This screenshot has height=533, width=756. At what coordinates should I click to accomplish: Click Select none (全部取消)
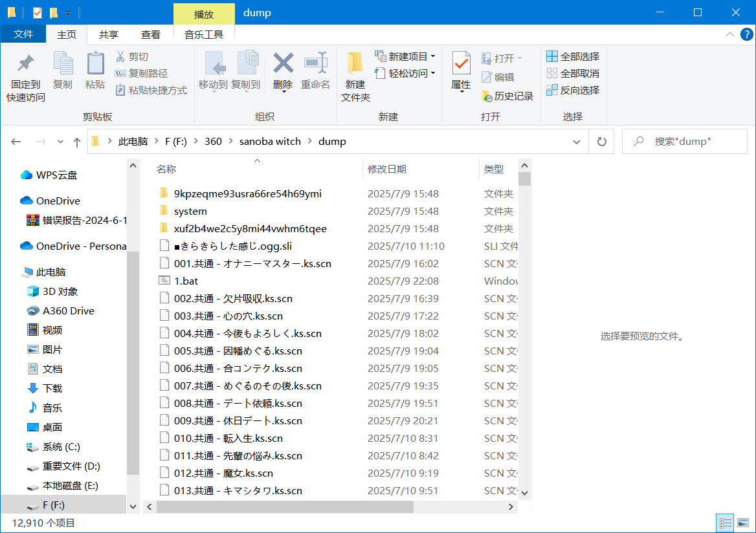[573, 74]
